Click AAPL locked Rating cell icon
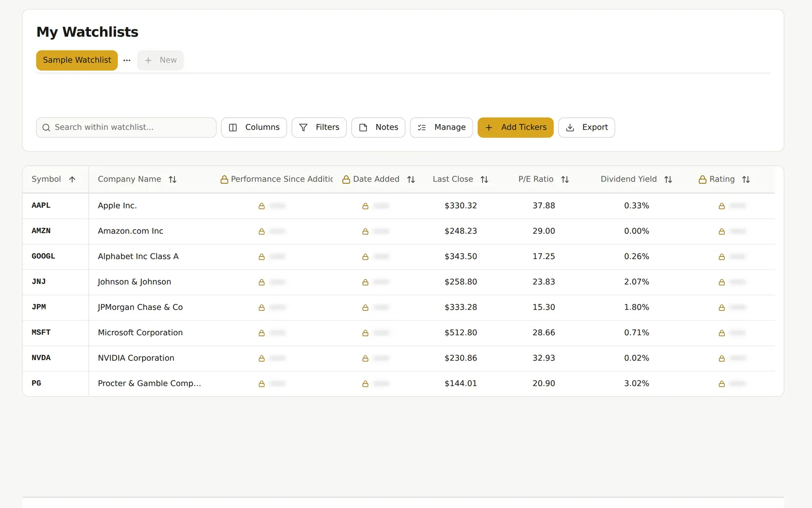The height and width of the screenshot is (508, 812). click(x=722, y=206)
